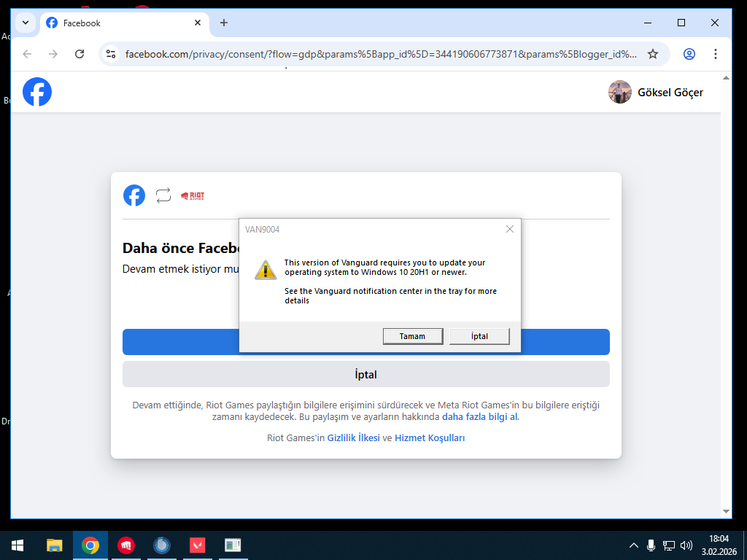
Task: Open the Windows Start menu
Action: click(18, 545)
